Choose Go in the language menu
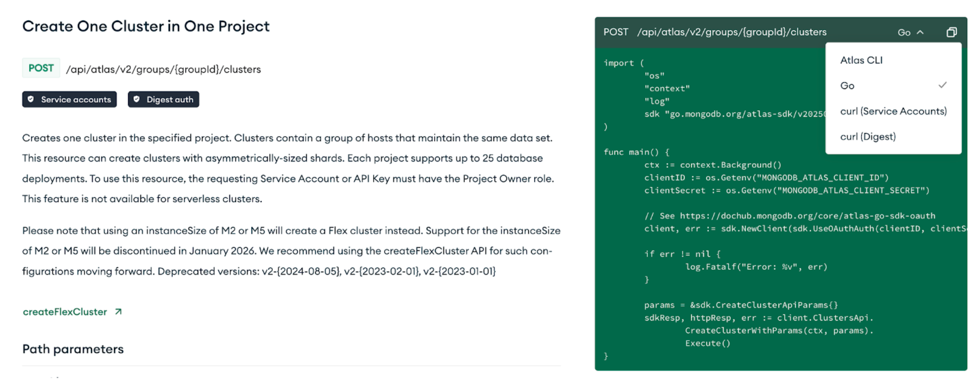The width and height of the screenshot is (980, 381). click(893, 85)
